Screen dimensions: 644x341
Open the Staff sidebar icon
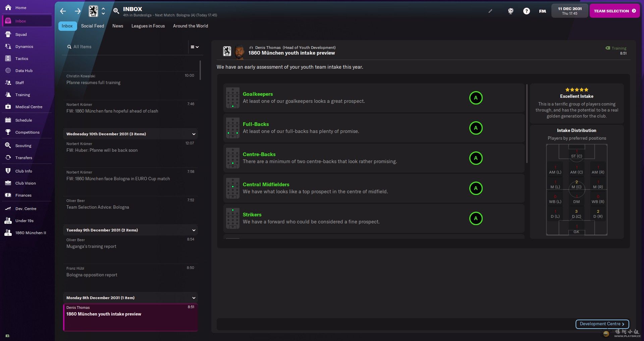pyautogui.click(x=8, y=82)
